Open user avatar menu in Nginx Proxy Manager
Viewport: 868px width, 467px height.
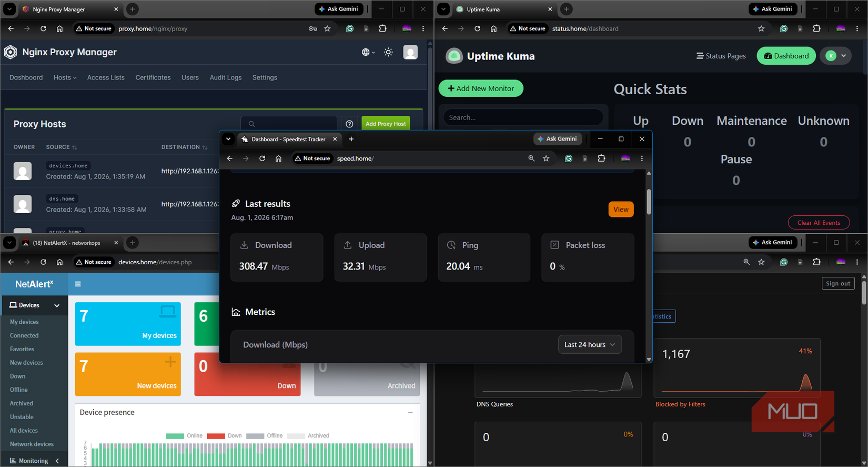click(410, 52)
